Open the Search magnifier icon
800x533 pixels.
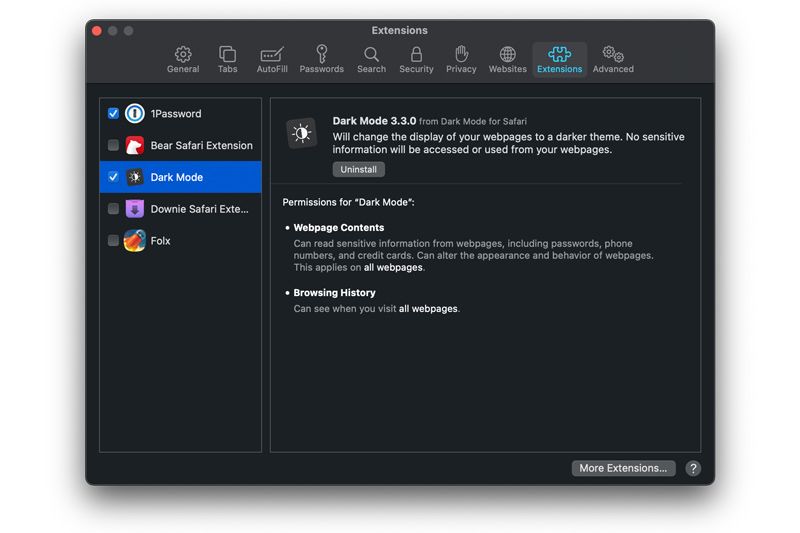(x=371, y=54)
